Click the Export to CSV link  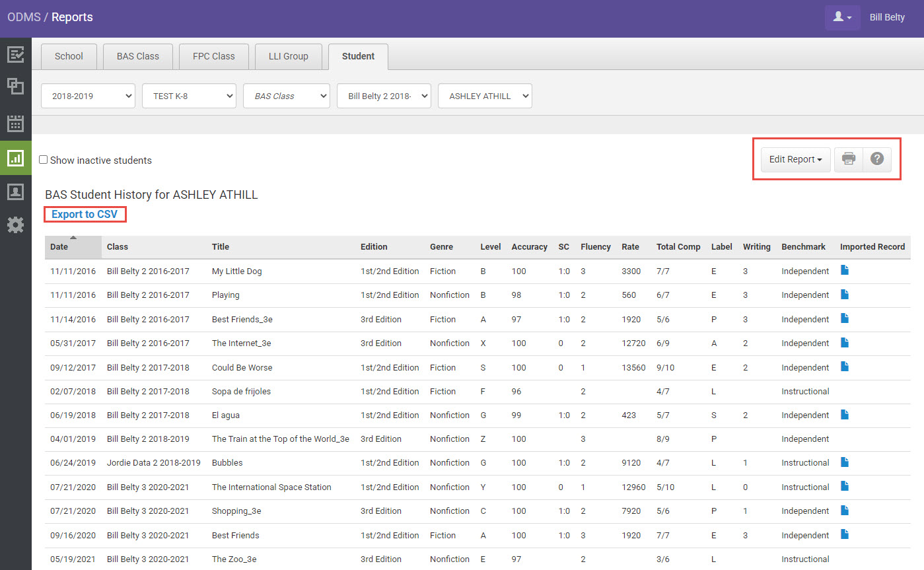[x=85, y=214]
